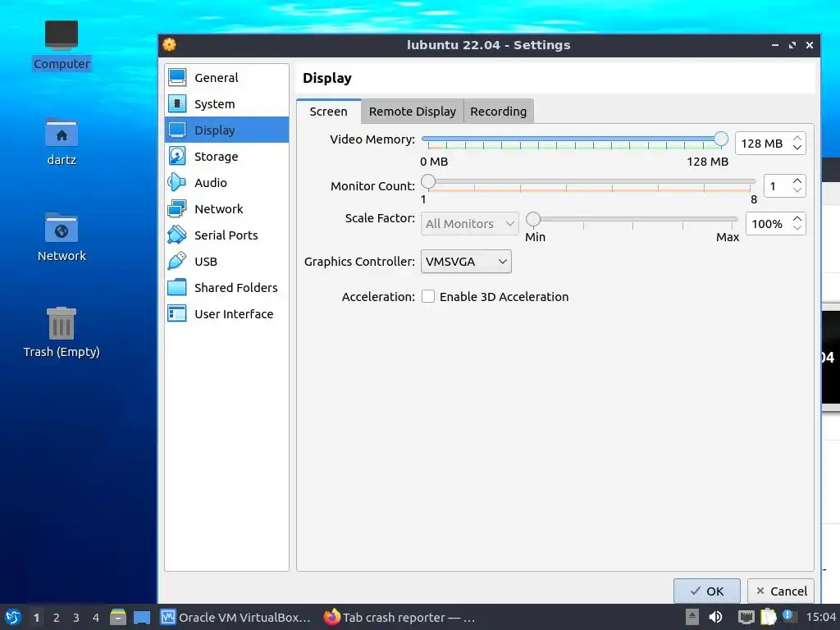Open the System settings category
Image resolution: width=840 pixels, height=630 pixels.
coord(226,104)
